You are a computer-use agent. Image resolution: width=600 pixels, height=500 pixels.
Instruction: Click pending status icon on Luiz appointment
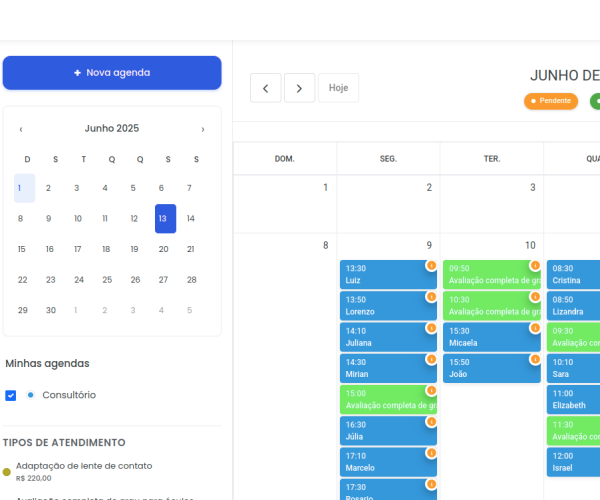point(431,265)
